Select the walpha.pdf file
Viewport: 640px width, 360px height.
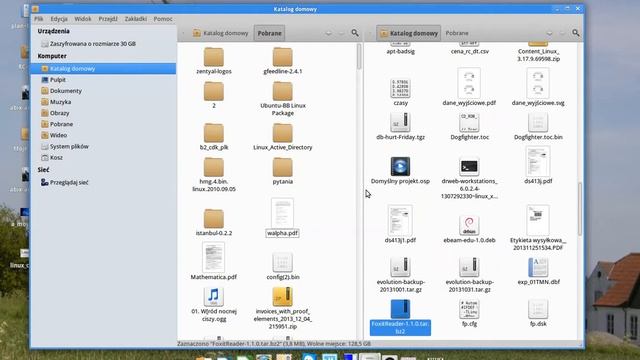pyautogui.click(x=282, y=213)
